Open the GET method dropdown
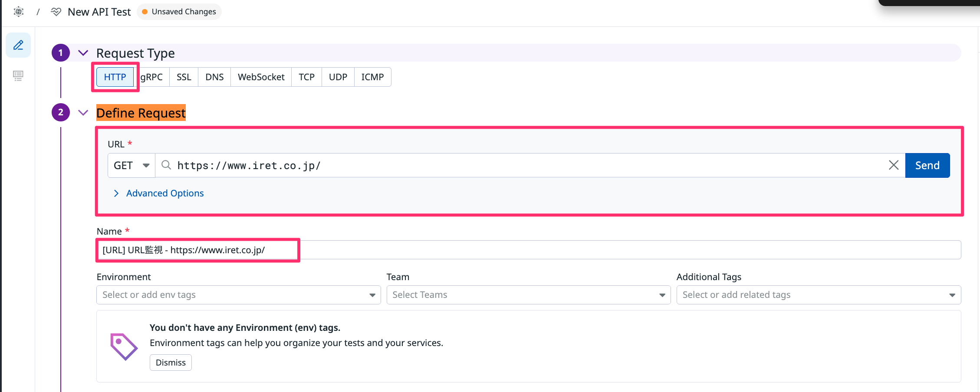The height and width of the screenshot is (392, 980). [x=131, y=165]
